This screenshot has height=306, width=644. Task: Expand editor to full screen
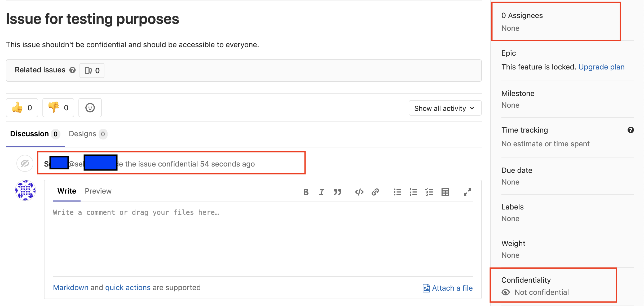(467, 192)
